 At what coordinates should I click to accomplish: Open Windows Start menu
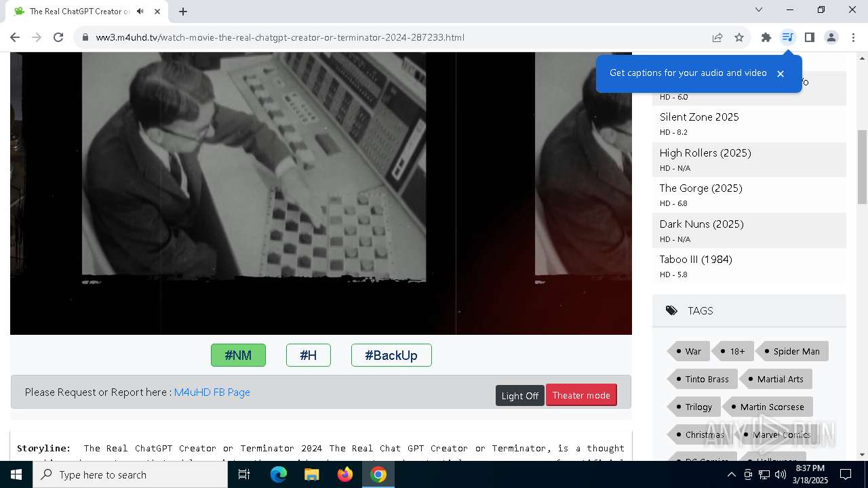pos(16,474)
